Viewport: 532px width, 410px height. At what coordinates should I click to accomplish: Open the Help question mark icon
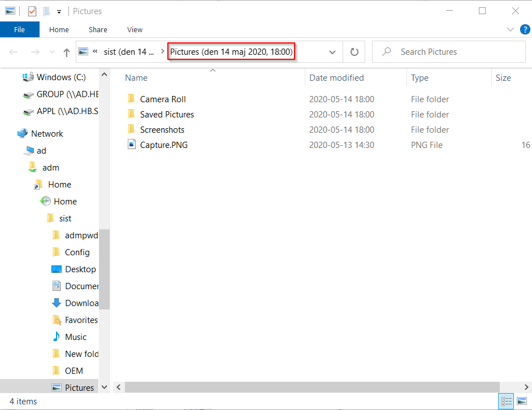pyautogui.click(x=524, y=29)
